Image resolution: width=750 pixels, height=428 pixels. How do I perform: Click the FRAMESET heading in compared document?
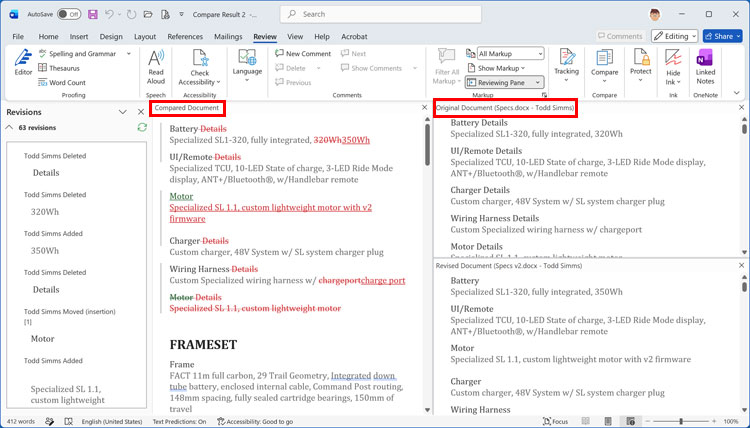[x=203, y=344]
